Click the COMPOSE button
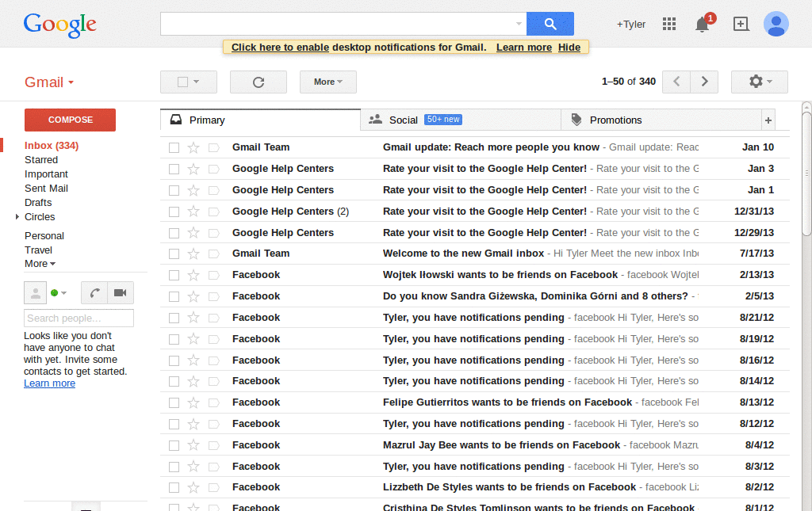Viewport: 812px width, 511px height. click(70, 120)
